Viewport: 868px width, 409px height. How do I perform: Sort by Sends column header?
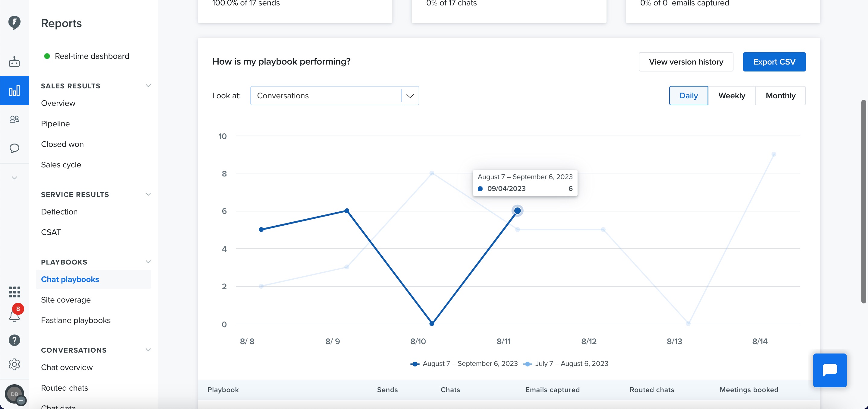[x=387, y=389]
